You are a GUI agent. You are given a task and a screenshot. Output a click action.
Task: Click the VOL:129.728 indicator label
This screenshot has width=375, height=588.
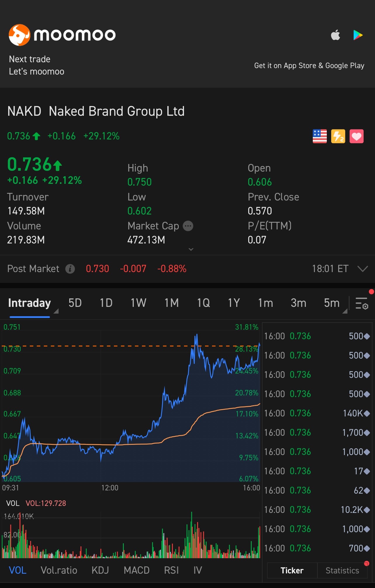46,503
